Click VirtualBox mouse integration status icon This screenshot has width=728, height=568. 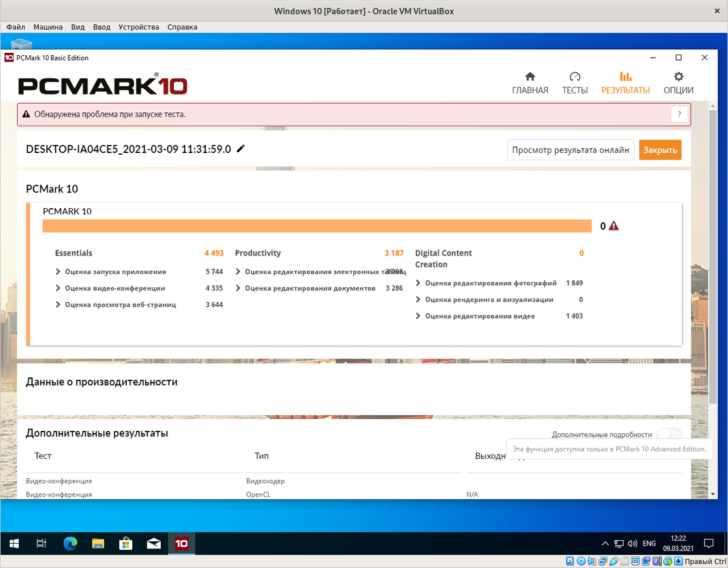pos(669,561)
